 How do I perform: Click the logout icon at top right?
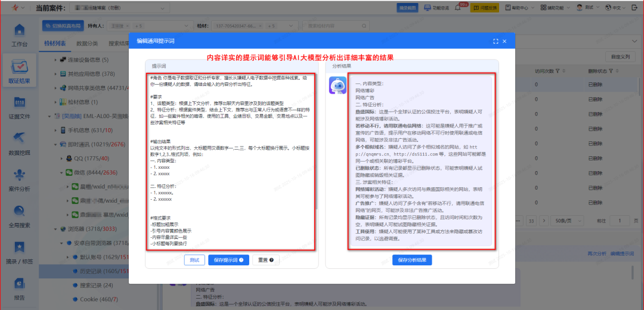(634, 7)
